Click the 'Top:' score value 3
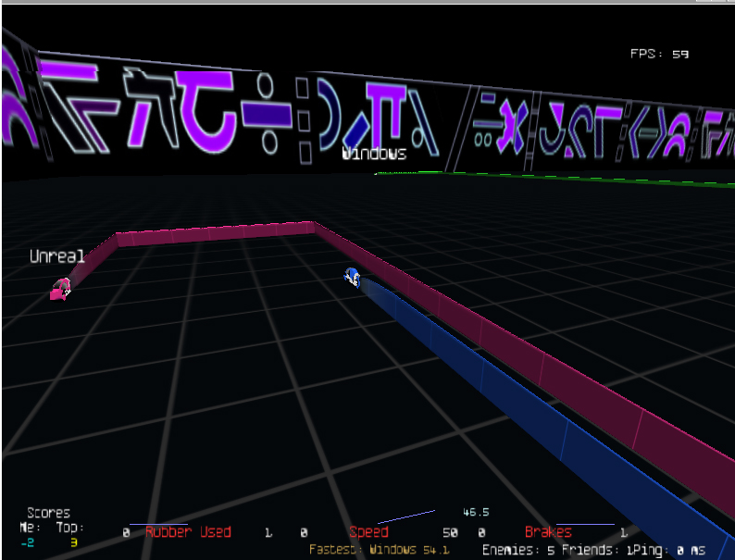The height and width of the screenshot is (560, 735). click(74, 542)
